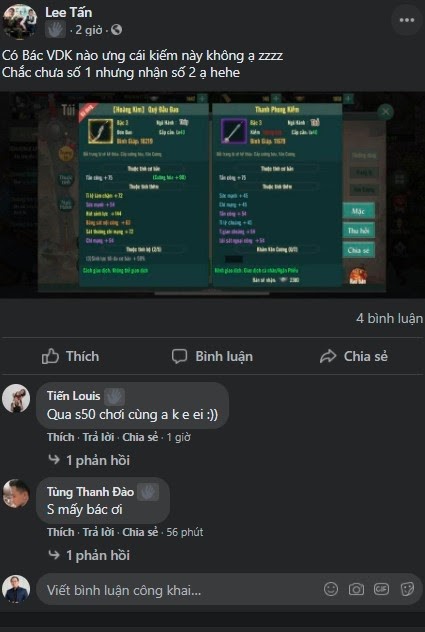The width and height of the screenshot is (425, 632).
Task: Open the three-dot post options menu
Action: tap(406, 20)
